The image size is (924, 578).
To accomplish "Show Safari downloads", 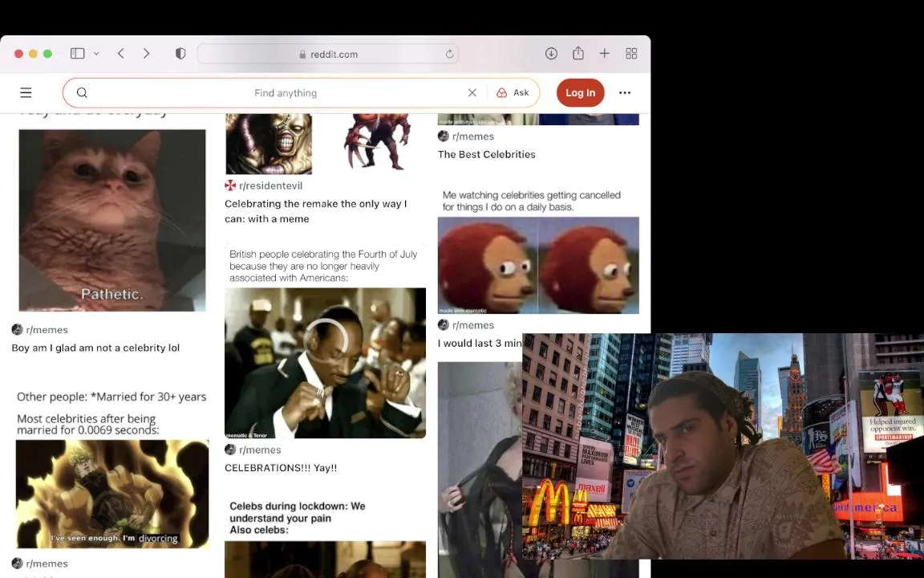I will click(x=551, y=54).
